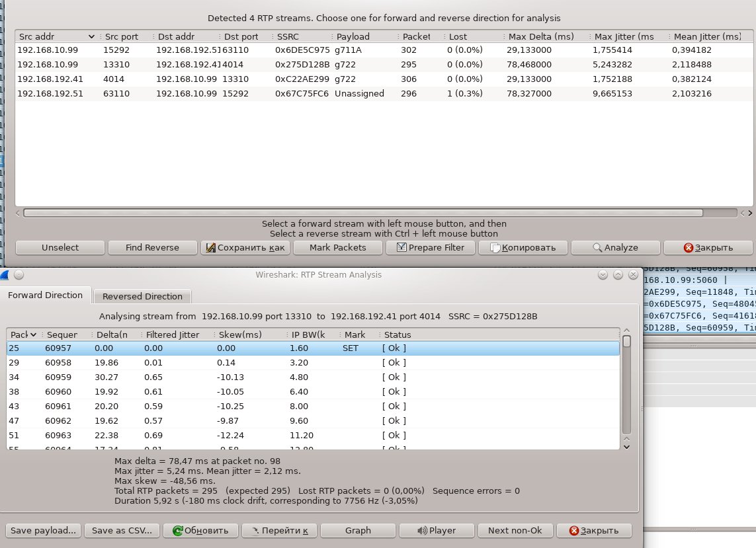The height and width of the screenshot is (548, 756).
Task: Click Save as CSV... button
Action: tap(122, 530)
